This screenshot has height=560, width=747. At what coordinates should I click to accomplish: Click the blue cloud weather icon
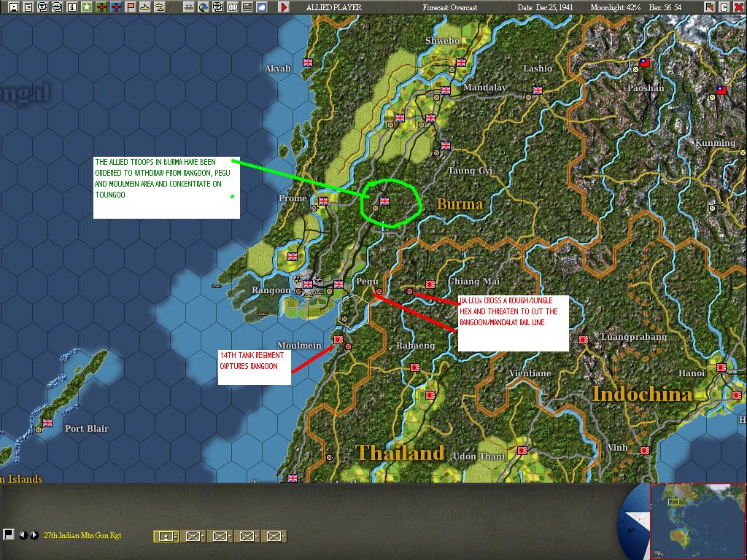click(x=262, y=7)
